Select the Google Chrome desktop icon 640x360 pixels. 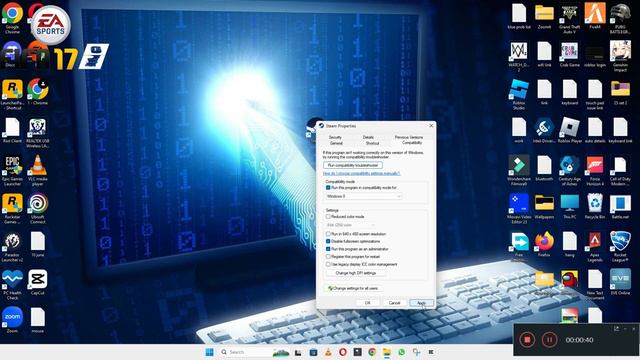(12, 18)
